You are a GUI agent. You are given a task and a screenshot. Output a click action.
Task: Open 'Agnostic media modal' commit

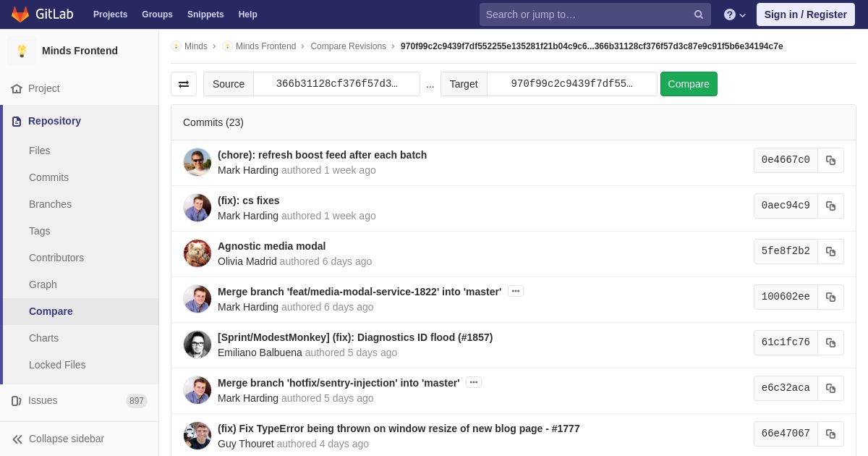tap(271, 246)
